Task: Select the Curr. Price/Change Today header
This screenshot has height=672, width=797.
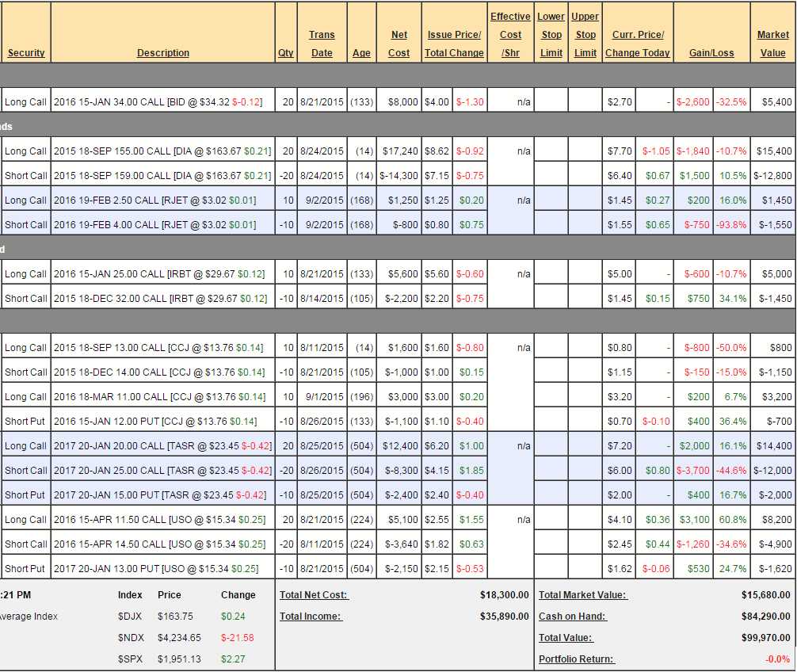Action: 638,44
